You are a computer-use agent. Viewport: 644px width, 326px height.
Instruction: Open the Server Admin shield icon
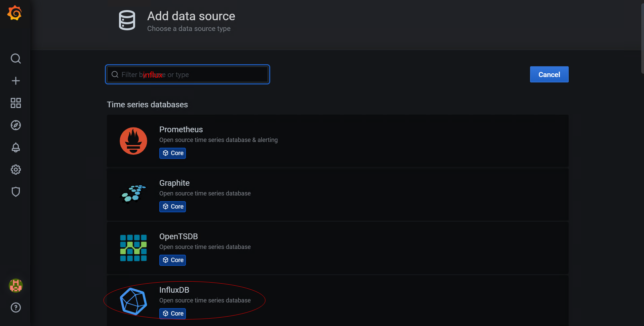pyautogui.click(x=15, y=192)
